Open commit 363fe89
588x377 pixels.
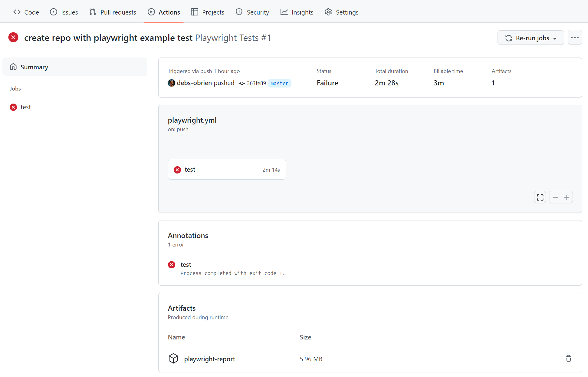(256, 83)
